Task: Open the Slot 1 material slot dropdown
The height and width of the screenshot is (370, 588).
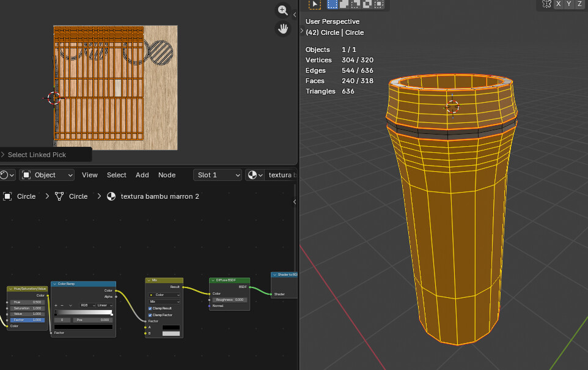Action: (x=218, y=175)
